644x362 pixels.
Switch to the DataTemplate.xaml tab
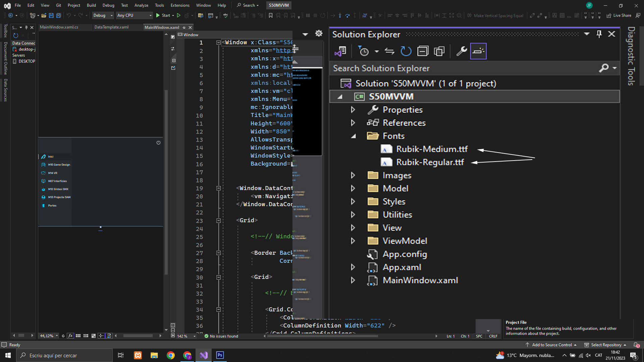[111, 27]
